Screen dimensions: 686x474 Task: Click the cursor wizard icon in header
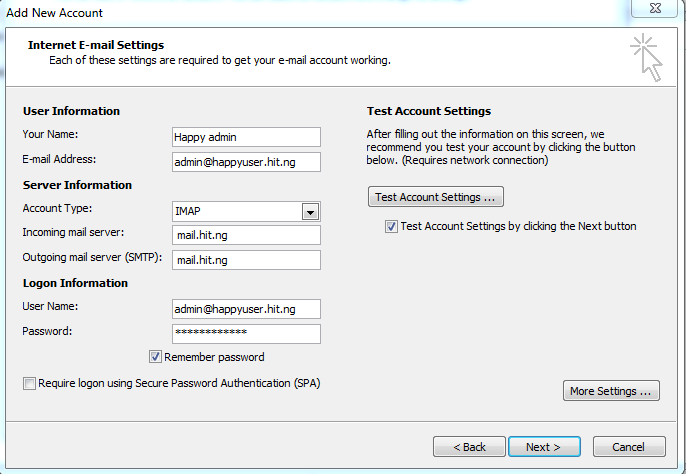point(646,57)
